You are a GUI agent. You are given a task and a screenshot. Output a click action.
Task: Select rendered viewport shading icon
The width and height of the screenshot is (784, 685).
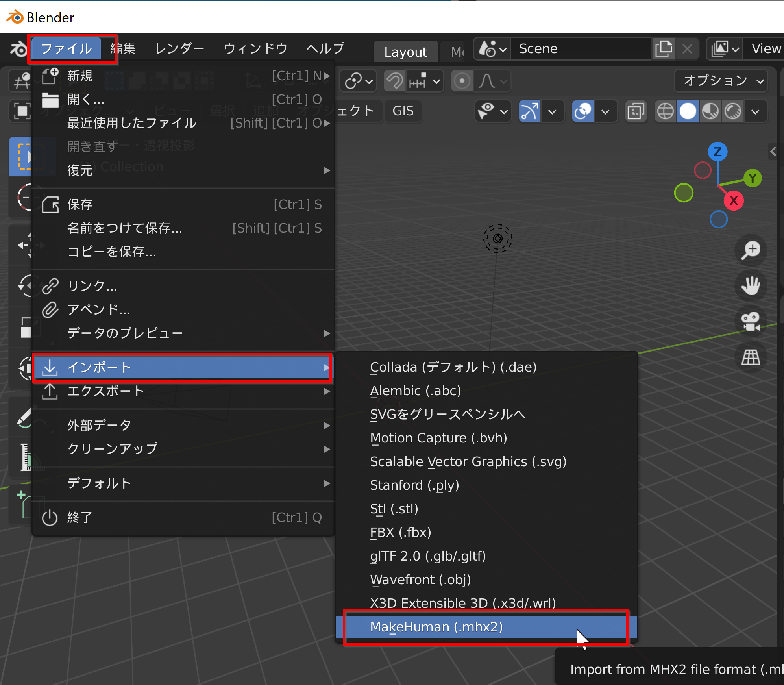tap(733, 111)
